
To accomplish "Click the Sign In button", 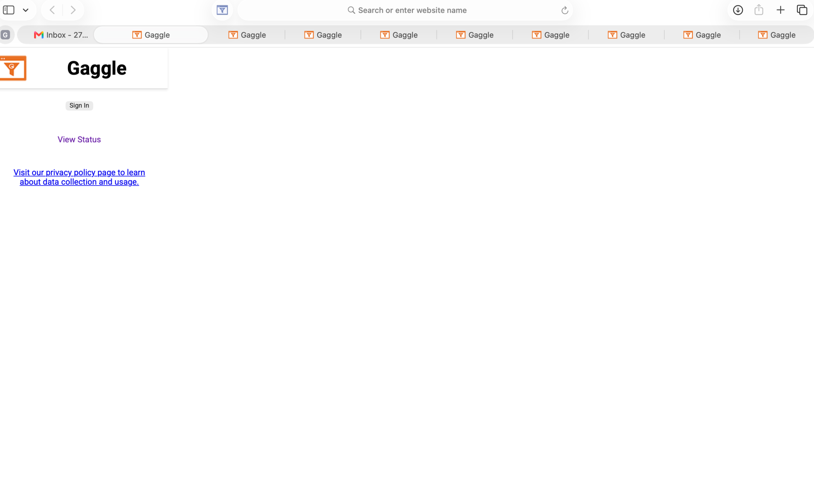I will (x=79, y=106).
